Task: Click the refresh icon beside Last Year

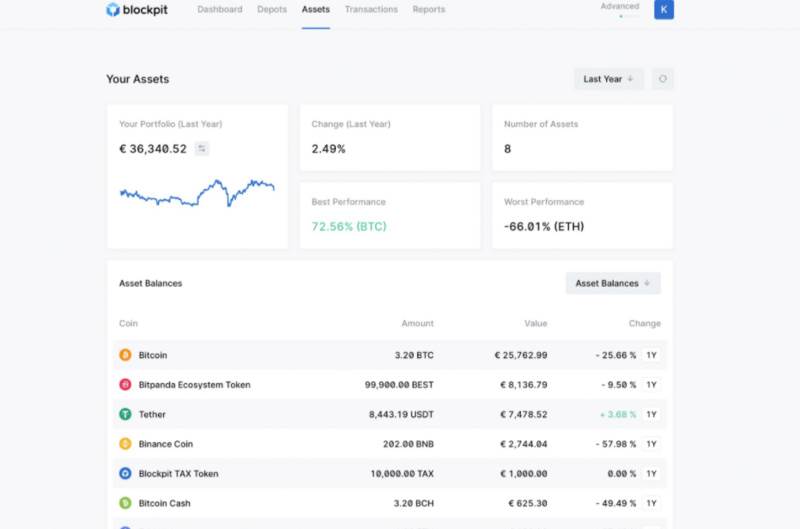Action: point(663,79)
